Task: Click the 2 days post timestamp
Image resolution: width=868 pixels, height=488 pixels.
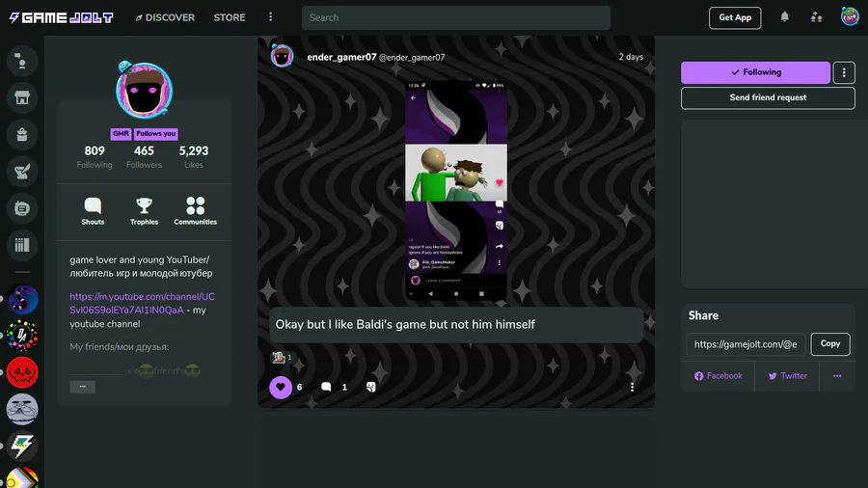Action: (631, 57)
